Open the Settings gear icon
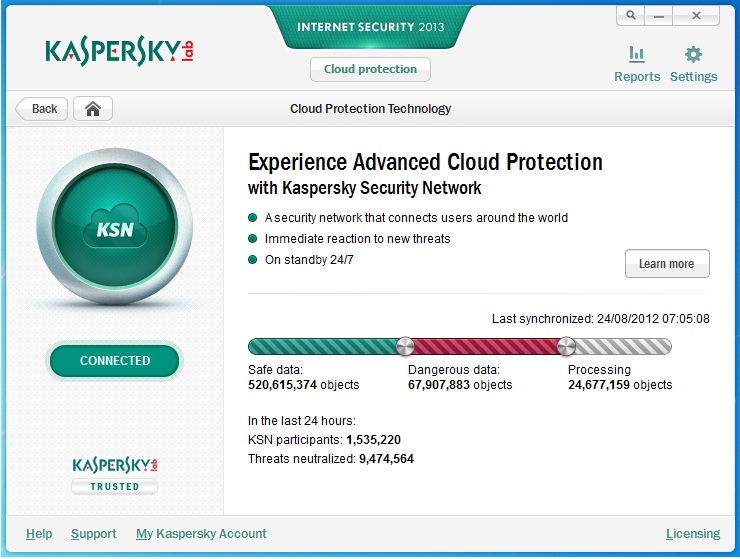Viewport: 740px width, 559px height. coord(693,55)
